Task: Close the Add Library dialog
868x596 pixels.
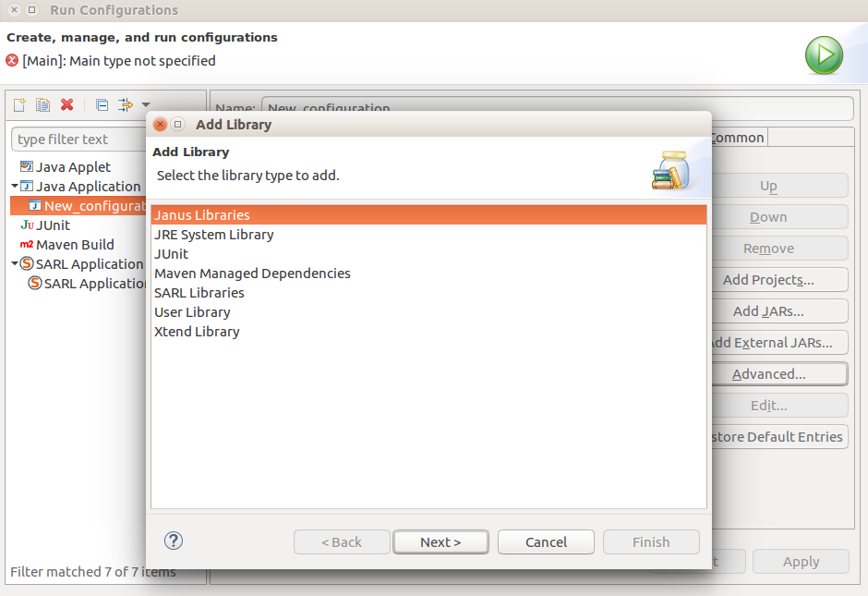Action: [x=160, y=124]
